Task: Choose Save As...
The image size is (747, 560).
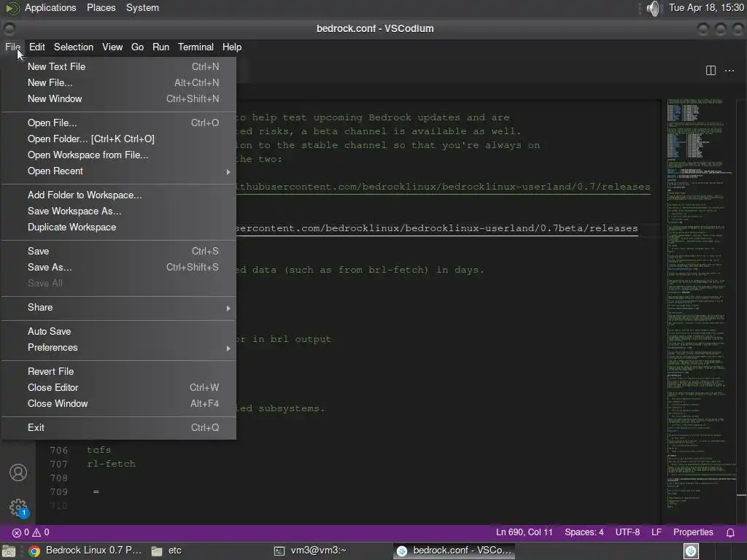Action: click(119, 268)
